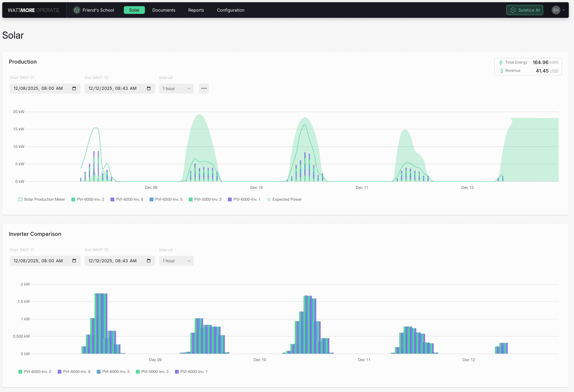Expand Inverter Comparison interval dropdown
Viewport: 574px width, 392px height.
176,261
